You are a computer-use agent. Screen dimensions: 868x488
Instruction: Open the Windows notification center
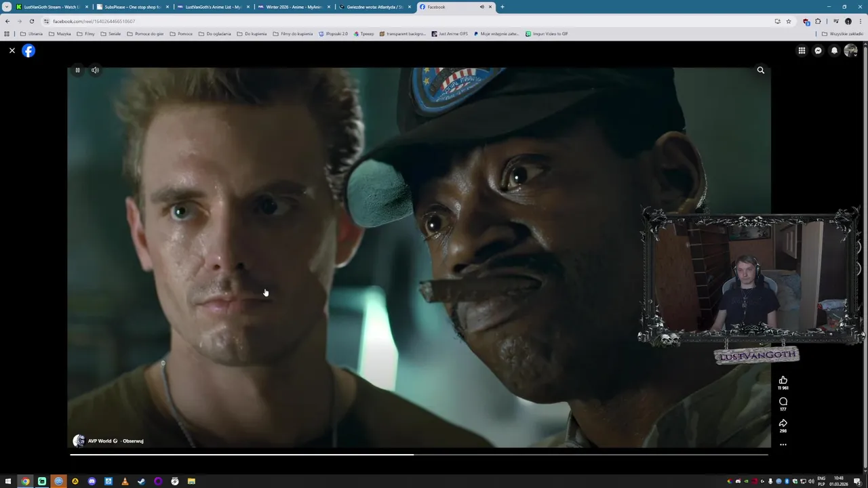(857, 481)
